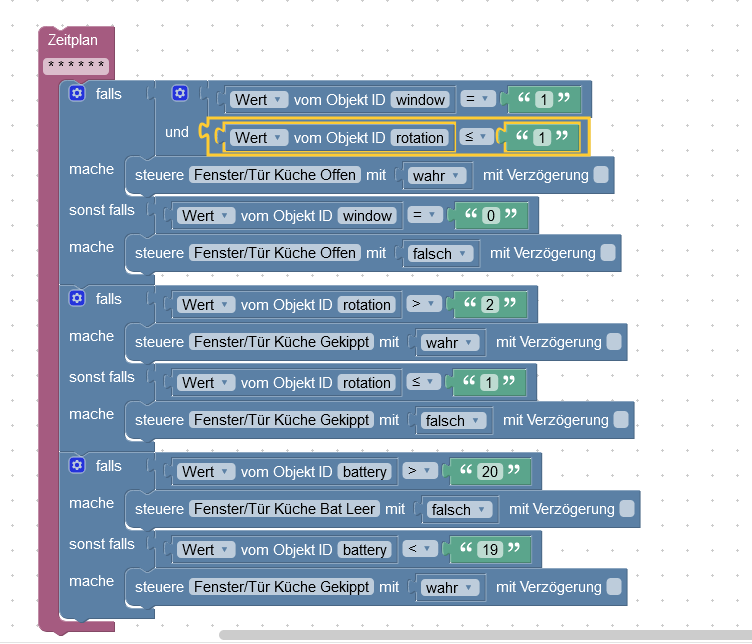This screenshot has height=644, width=752.
Task: Choose object Küche Gekippt in last row
Action: pos(281,586)
